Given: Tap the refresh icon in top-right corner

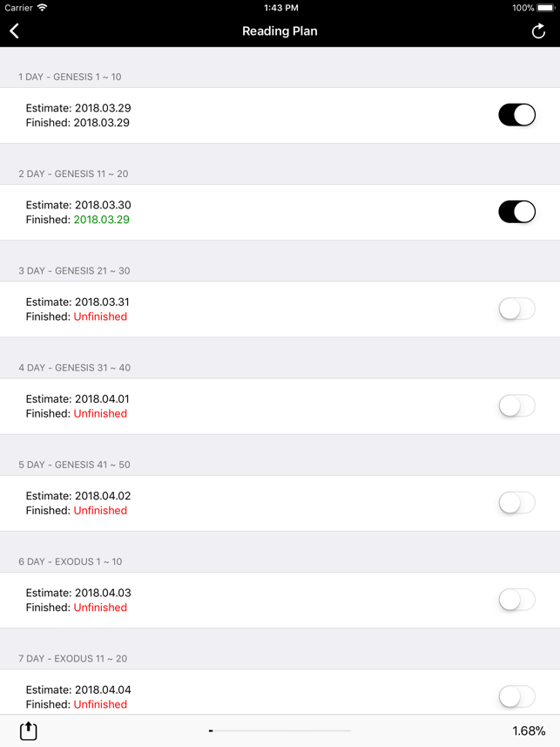Looking at the screenshot, I should pos(538,31).
